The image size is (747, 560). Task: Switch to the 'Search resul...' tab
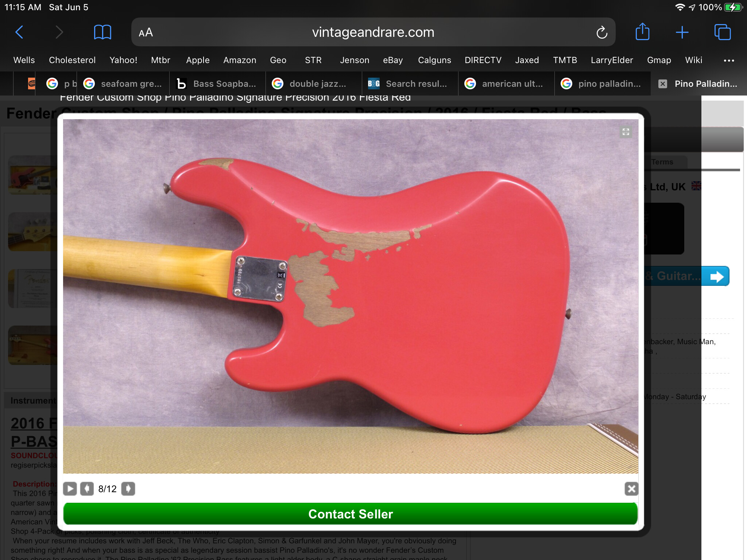[x=410, y=84]
